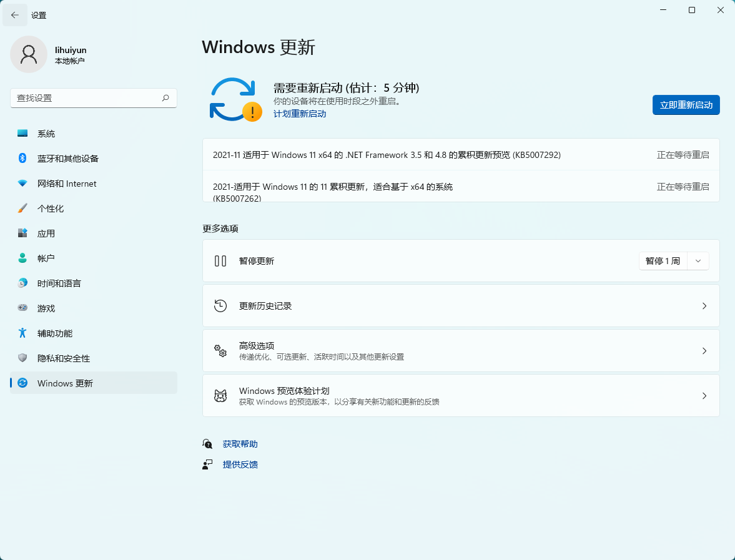The width and height of the screenshot is (735, 560).
Task: Open the 获取帮助 link
Action: click(x=240, y=444)
